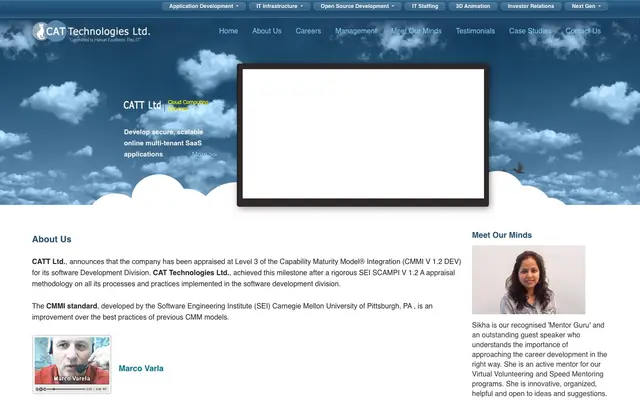
Task: Click the yellow Cloud Computing banner text
Action: coord(188,105)
